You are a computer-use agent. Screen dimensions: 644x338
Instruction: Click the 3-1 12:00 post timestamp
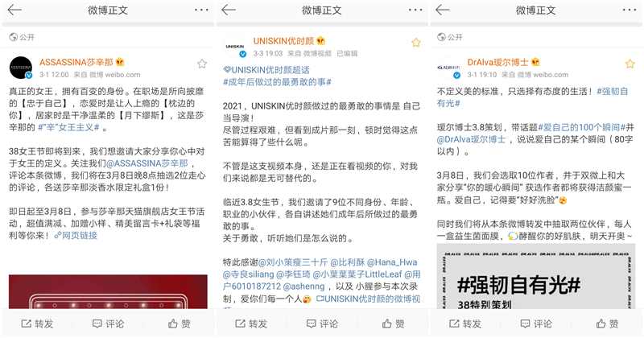tap(54, 75)
